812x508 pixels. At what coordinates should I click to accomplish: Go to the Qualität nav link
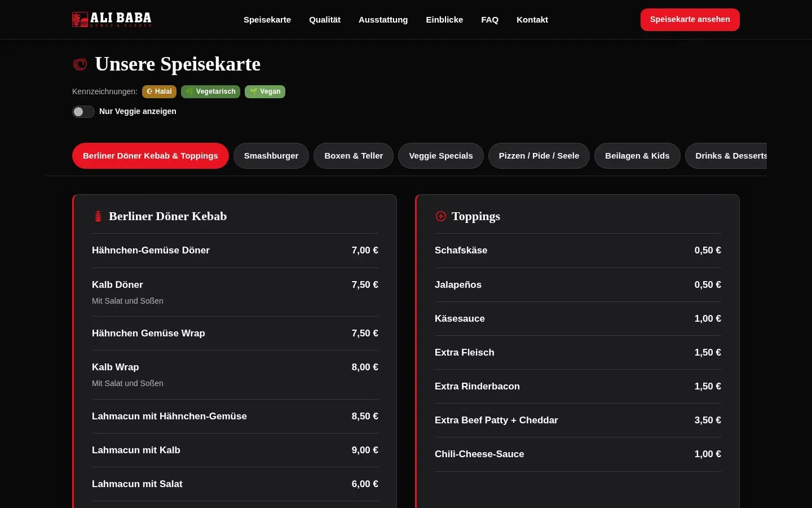coord(325,20)
